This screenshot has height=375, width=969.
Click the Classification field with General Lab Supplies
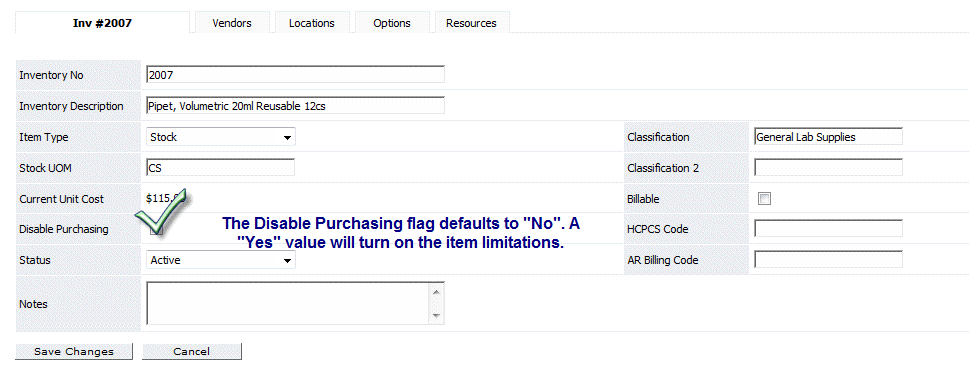click(x=828, y=137)
